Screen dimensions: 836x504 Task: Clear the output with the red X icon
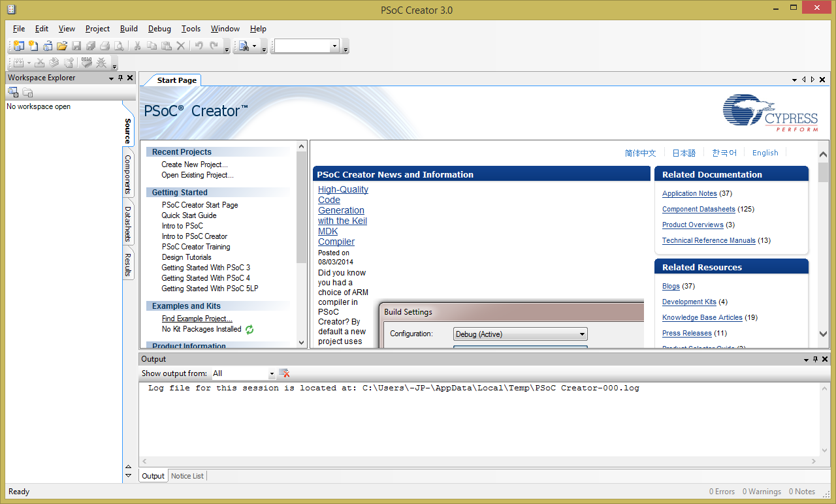(x=284, y=373)
